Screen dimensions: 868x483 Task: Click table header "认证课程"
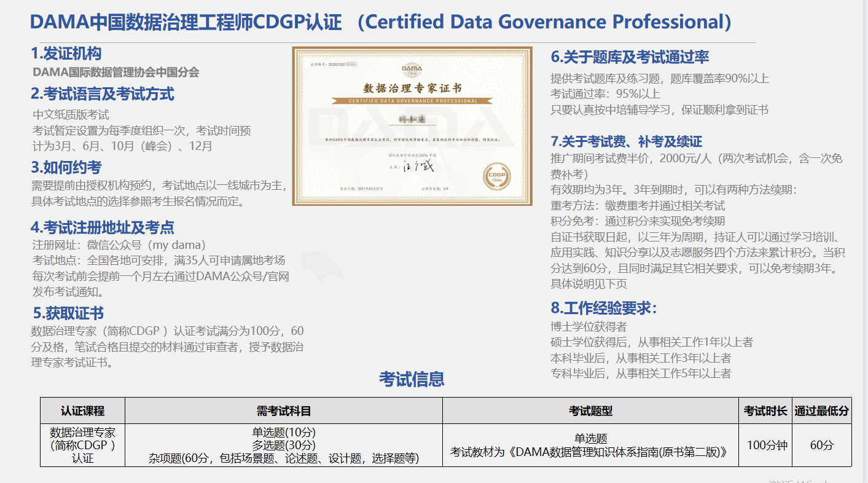[82, 411]
